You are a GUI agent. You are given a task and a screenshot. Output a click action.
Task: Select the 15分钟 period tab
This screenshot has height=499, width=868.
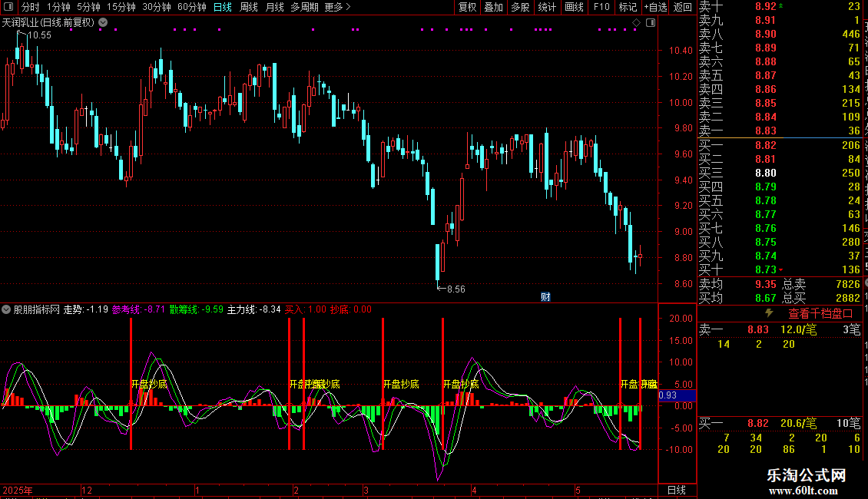[121, 7]
